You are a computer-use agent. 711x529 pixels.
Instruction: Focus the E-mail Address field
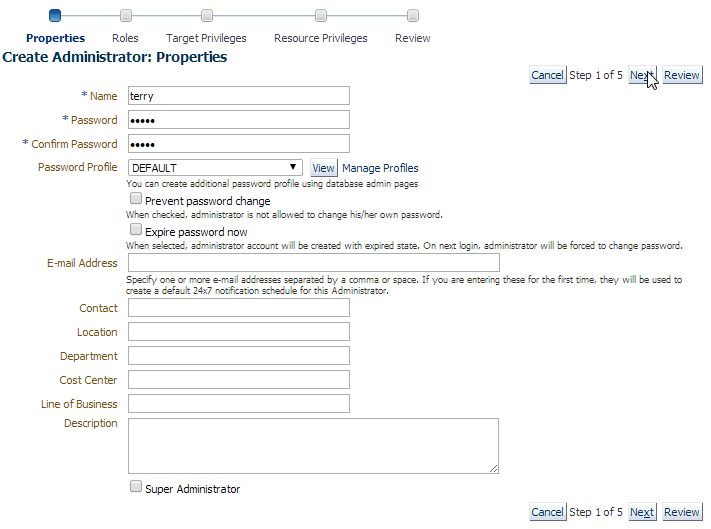pos(313,263)
